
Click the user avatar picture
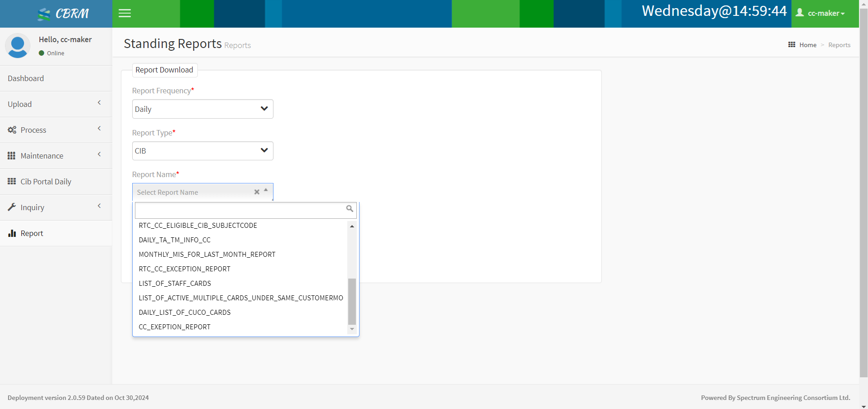(x=18, y=46)
